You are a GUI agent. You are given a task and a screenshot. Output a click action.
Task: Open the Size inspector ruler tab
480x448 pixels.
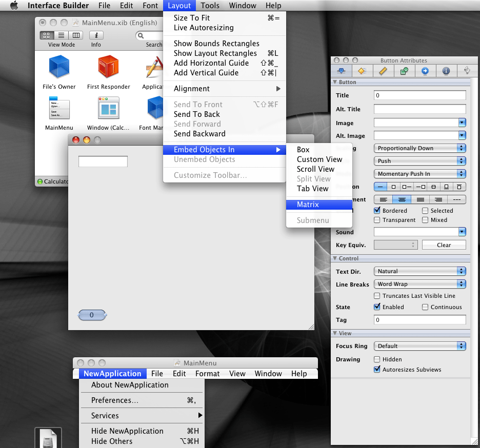[x=383, y=71]
